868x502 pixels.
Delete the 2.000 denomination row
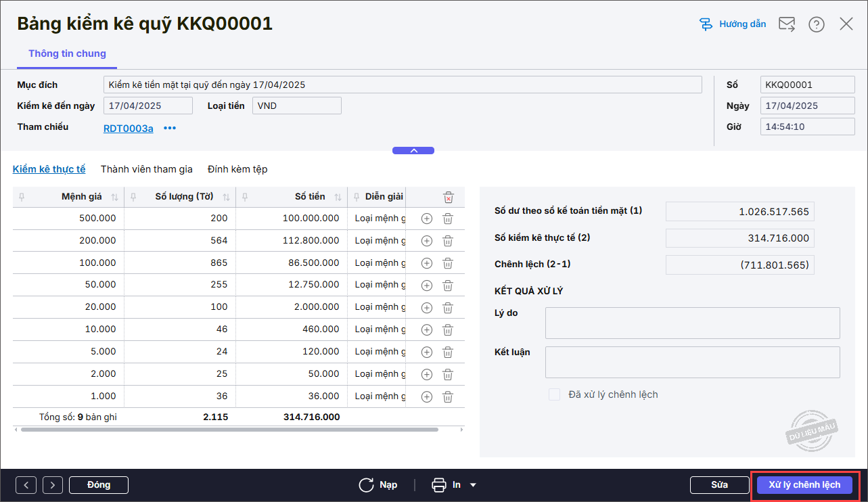447,374
